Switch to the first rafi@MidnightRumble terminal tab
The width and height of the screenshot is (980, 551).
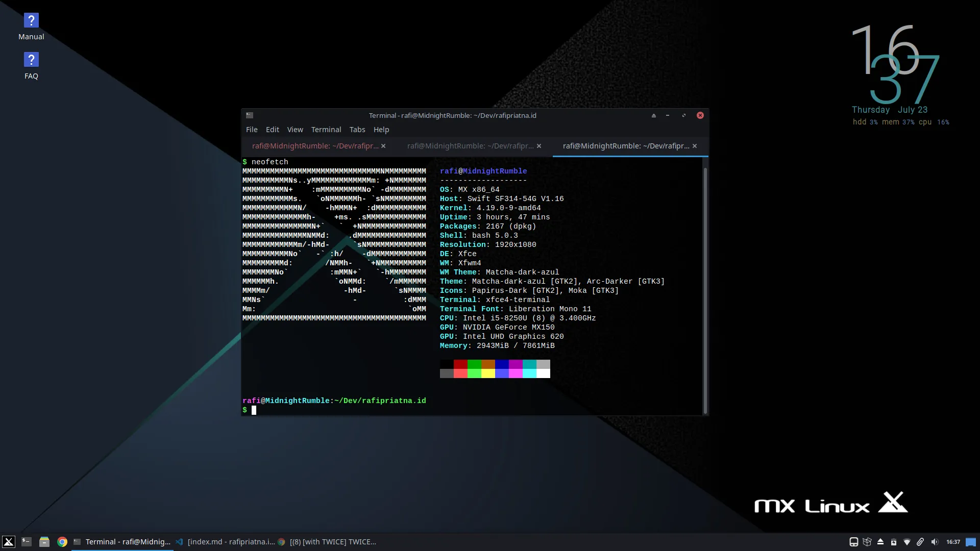click(313, 146)
